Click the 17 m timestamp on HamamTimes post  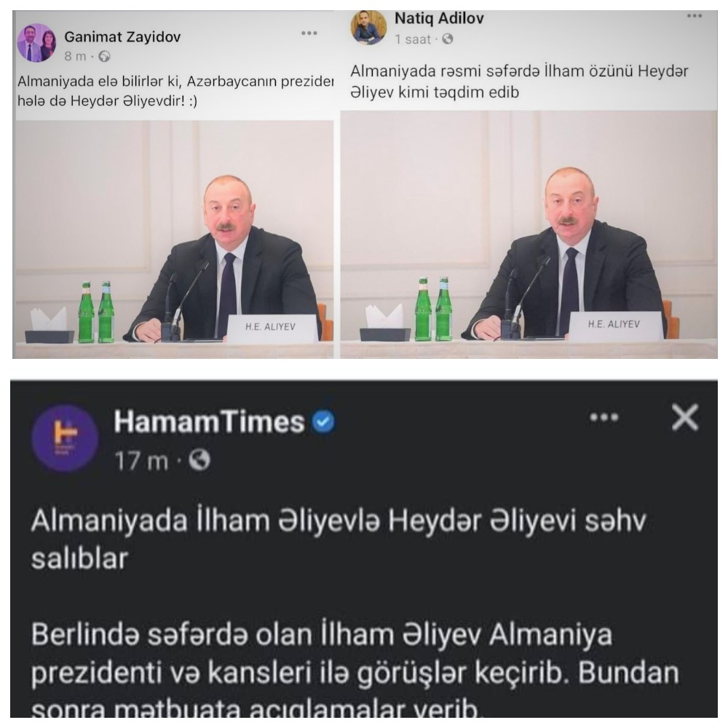click(141, 461)
